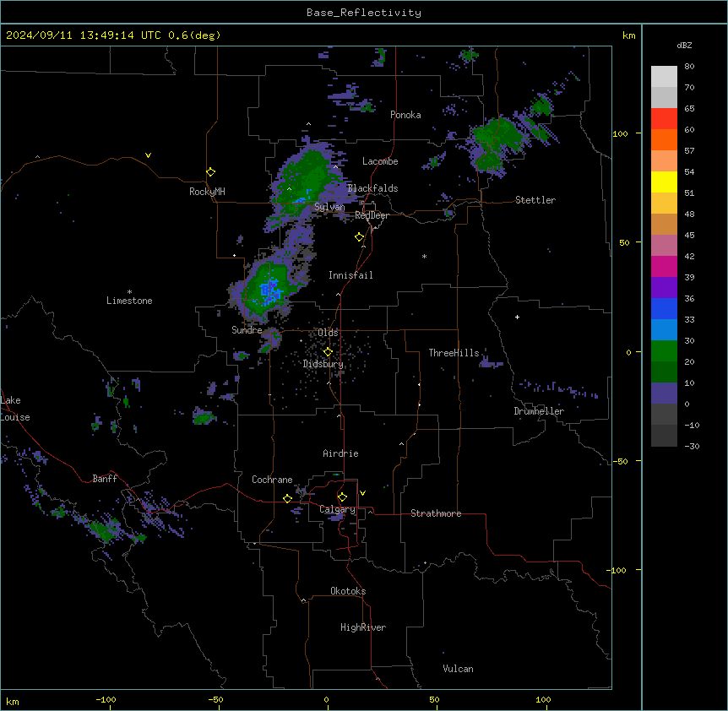The height and width of the screenshot is (711, 728).
Task: Click the Banff town label
Action: coord(105,479)
